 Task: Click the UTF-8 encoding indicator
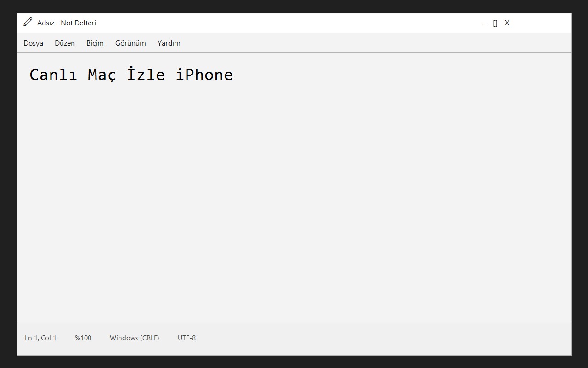tap(187, 338)
